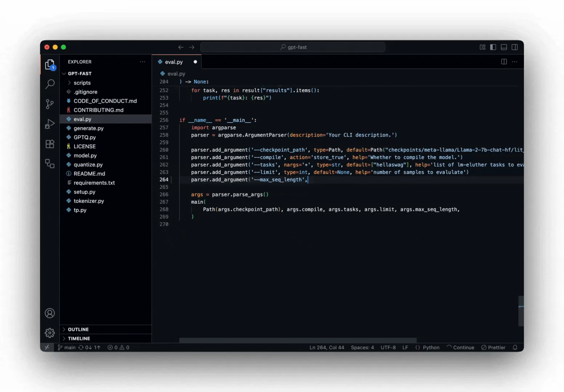Open the Extensions view
Screen dimensions: 564x392
[x=50, y=144]
